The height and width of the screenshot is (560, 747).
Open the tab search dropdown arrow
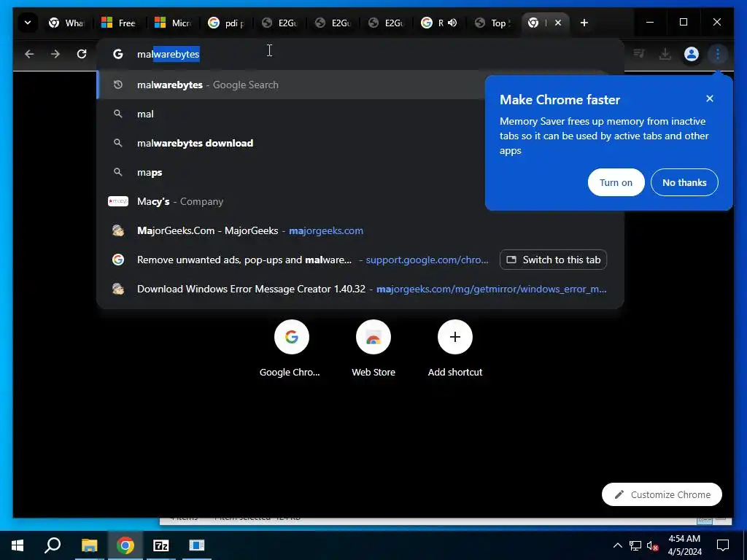[28, 23]
